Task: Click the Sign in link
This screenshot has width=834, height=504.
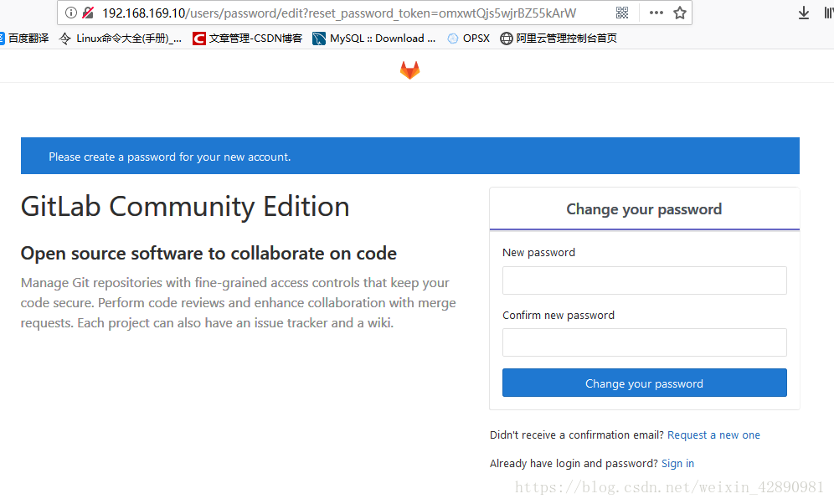Action: point(677,463)
